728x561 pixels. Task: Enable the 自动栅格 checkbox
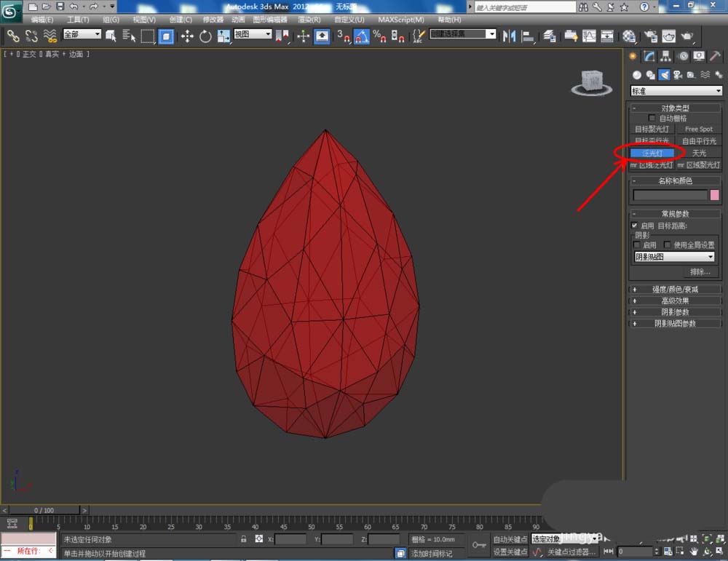point(652,118)
